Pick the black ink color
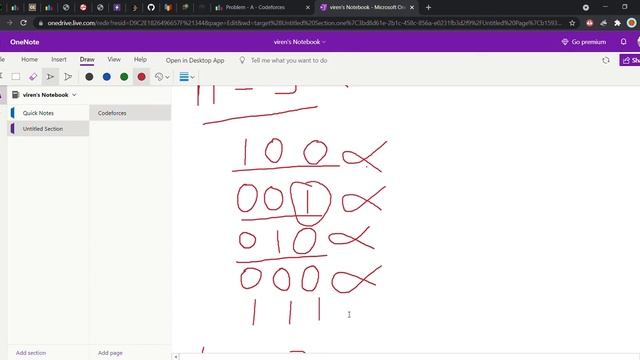 pyautogui.click(x=89, y=77)
